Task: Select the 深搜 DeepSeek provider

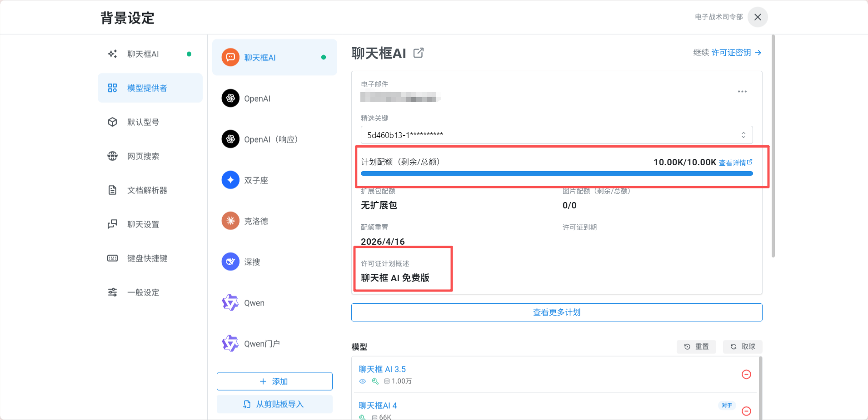Action: (274, 262)
